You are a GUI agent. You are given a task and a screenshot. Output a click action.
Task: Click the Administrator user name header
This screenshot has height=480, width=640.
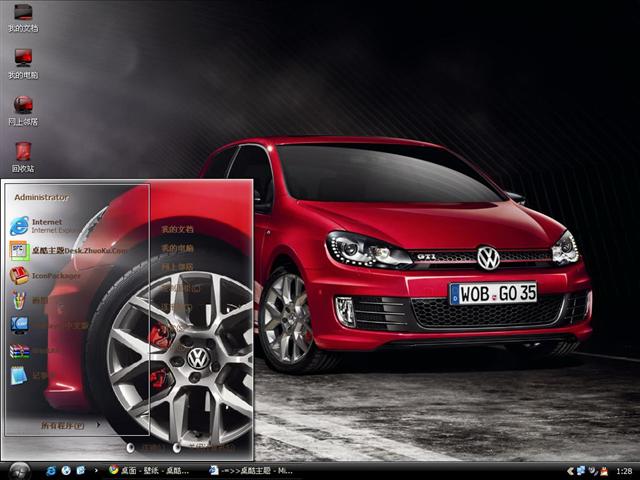pyautogui.click(x=41, y=197)
